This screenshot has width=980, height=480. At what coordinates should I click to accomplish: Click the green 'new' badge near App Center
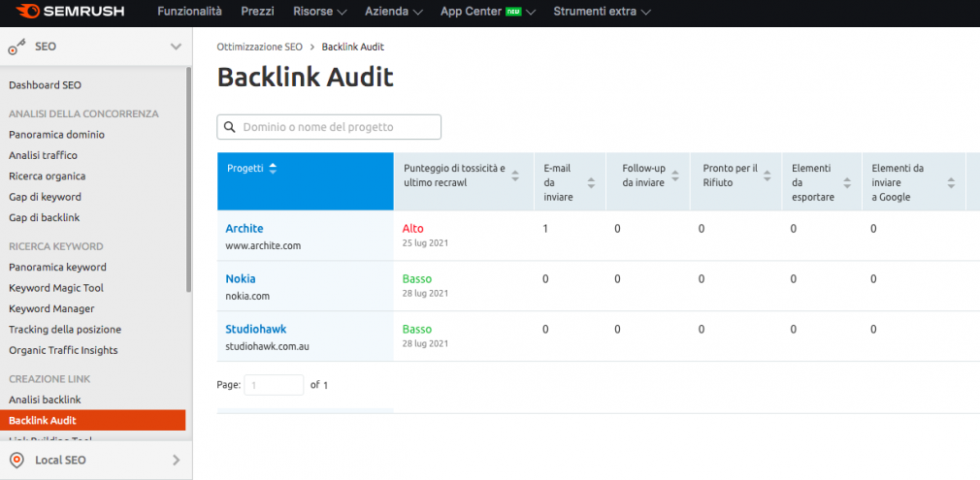pos(513,12)
